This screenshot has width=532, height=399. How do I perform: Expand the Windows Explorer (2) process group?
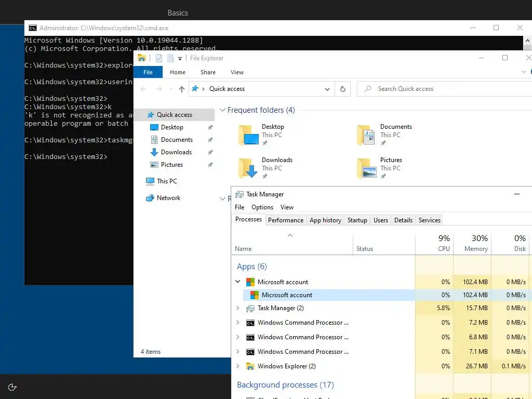238,366
